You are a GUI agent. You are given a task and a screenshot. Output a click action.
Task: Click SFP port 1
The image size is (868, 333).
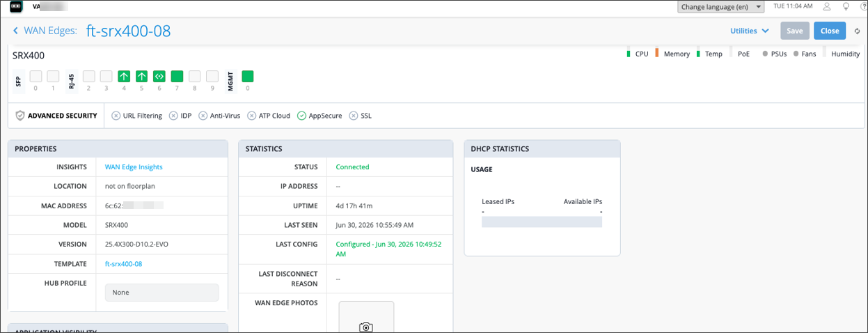coord(53,76)
